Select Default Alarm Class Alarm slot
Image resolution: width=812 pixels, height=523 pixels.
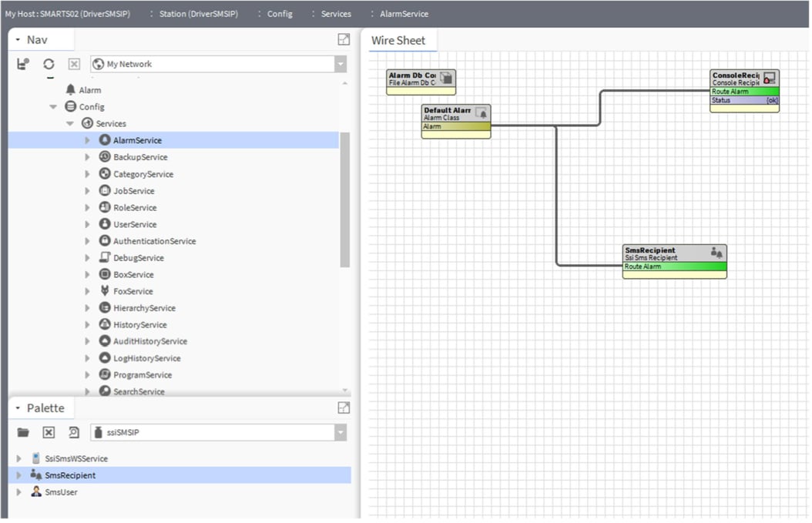tap(455, 127)
